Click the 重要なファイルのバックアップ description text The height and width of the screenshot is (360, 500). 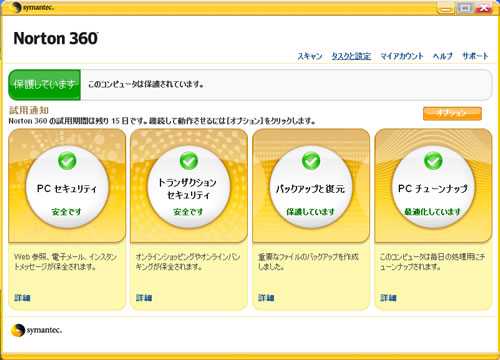[308, 262]
